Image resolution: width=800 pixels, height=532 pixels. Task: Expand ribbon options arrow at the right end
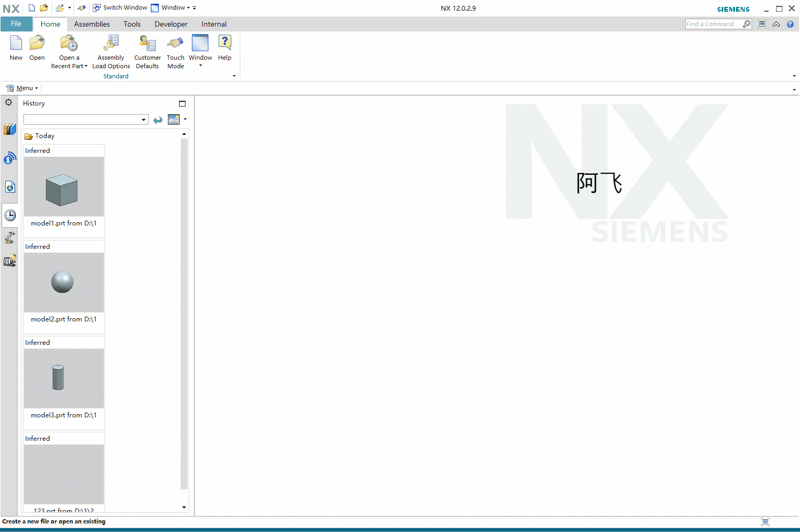(794, 76)
